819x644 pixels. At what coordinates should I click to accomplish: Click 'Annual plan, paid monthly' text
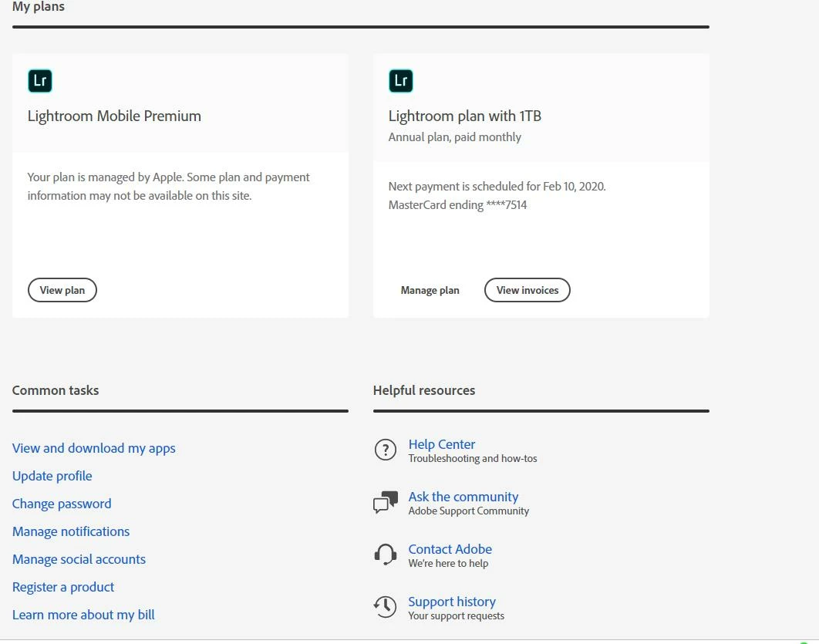point(455,137)
